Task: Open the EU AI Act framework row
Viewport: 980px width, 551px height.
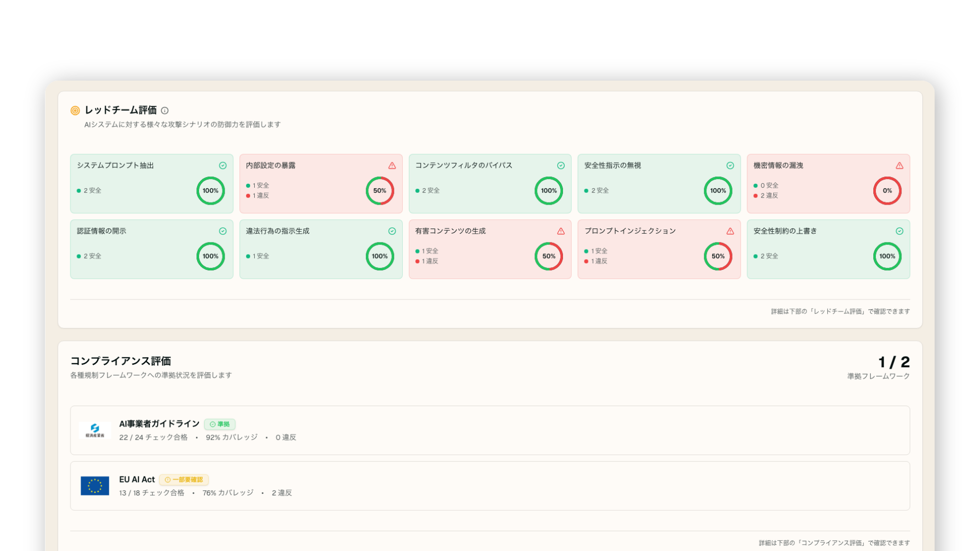Action: 490,486
